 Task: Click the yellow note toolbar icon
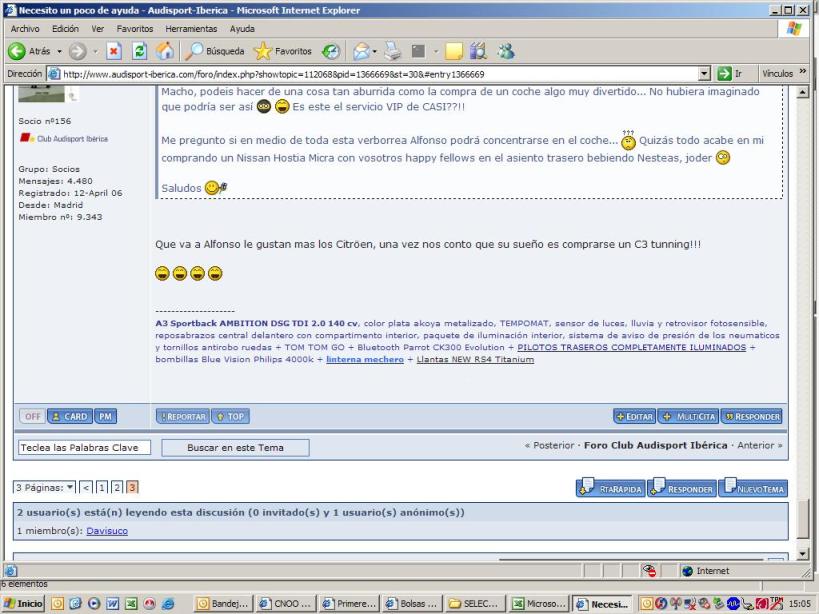pyautogui.click(x=454, y=51)
